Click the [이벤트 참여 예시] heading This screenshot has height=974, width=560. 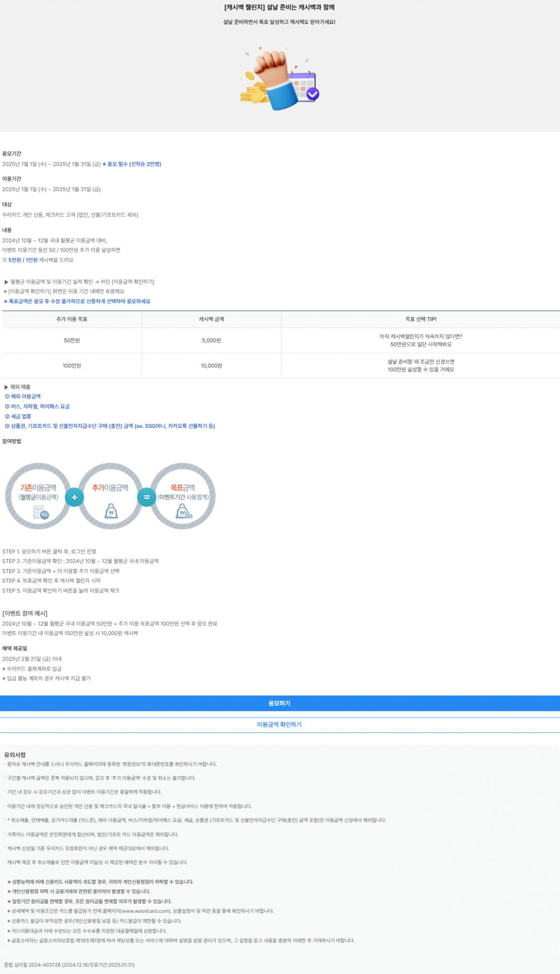click(x=25, y=613)
